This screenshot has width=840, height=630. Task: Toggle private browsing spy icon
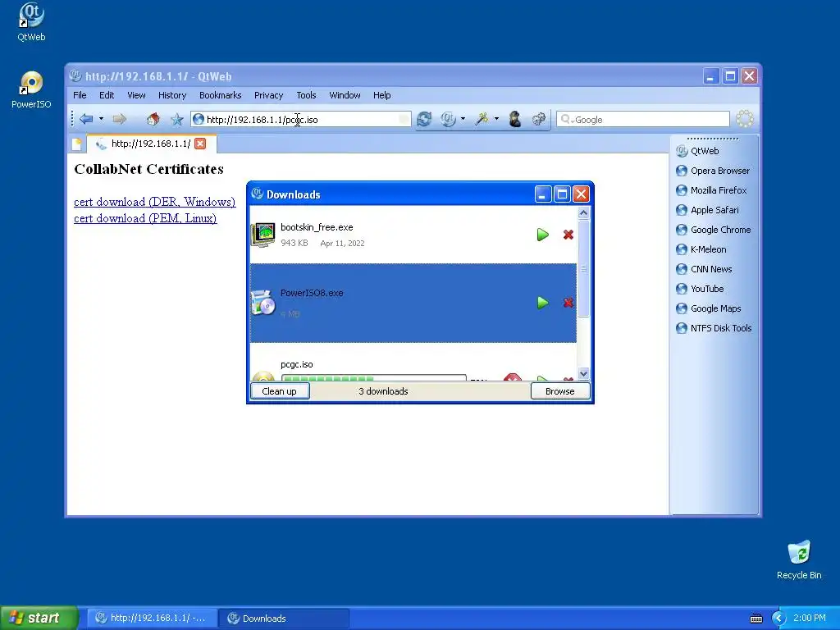(x=515, y=119)
